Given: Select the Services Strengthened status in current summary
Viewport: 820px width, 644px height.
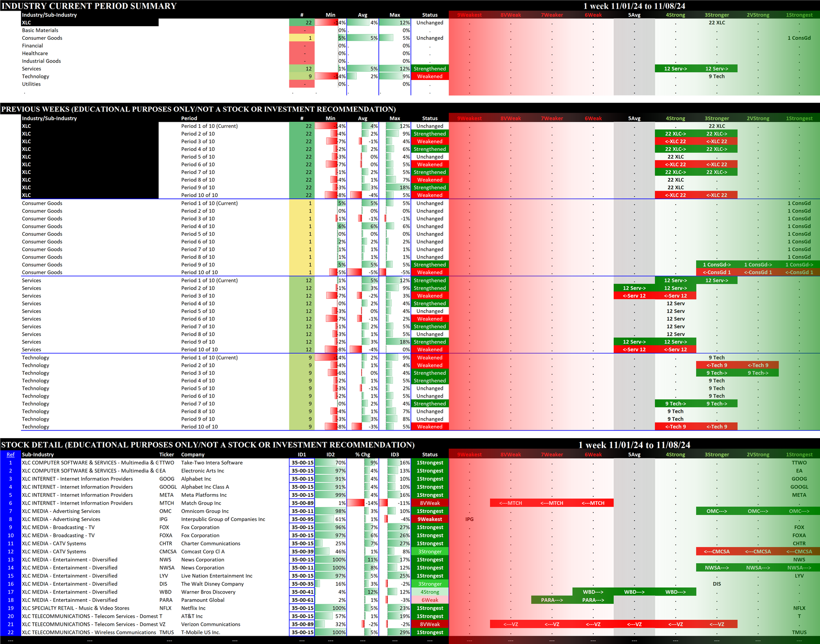Looking at the screenshot, I should [x=430, y=69].
